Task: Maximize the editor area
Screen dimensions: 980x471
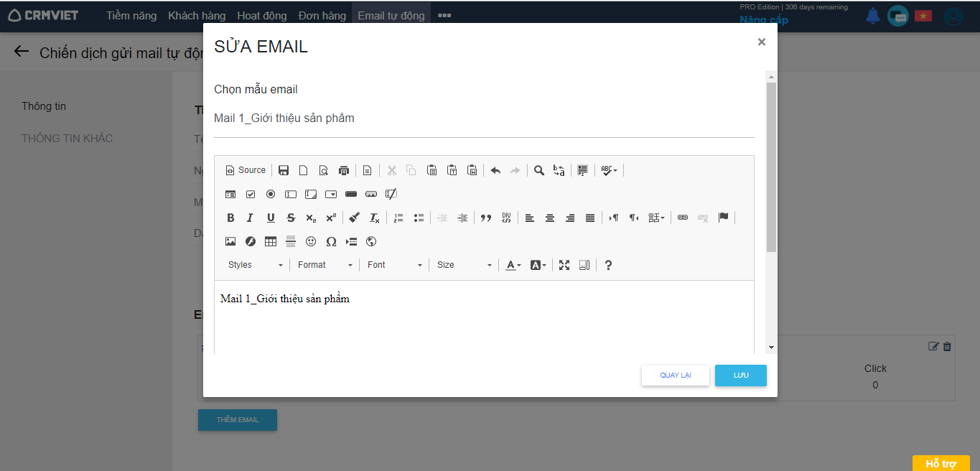Action: tap(564, 265)
